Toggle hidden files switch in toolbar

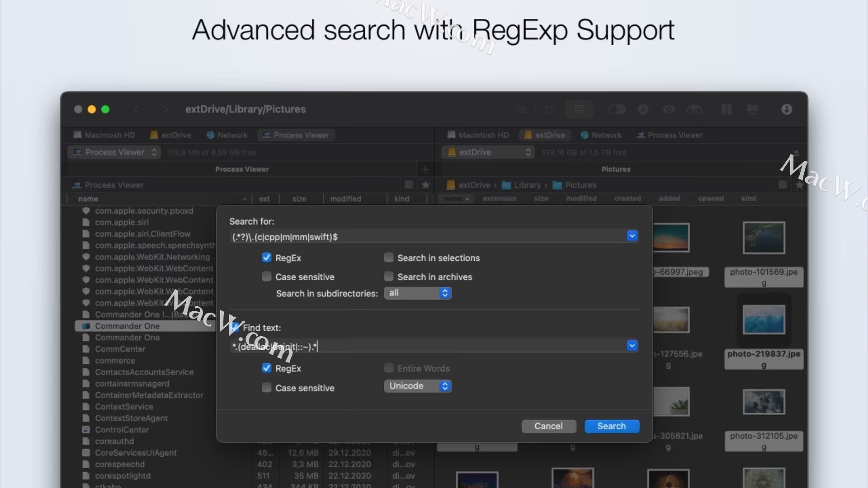coord(617,109)
